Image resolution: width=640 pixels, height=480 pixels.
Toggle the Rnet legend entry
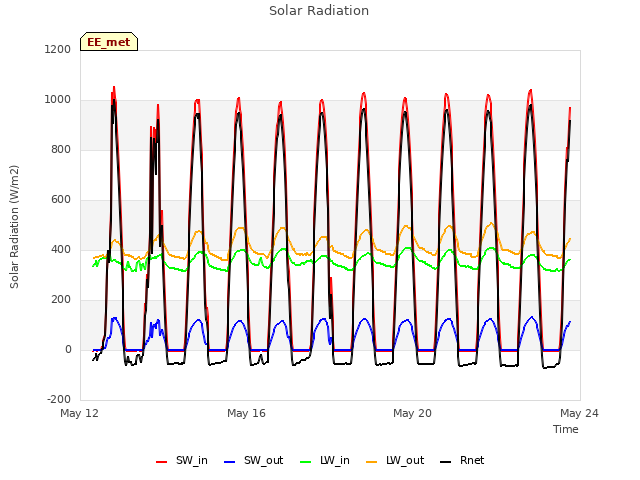(x=462, y=461)
